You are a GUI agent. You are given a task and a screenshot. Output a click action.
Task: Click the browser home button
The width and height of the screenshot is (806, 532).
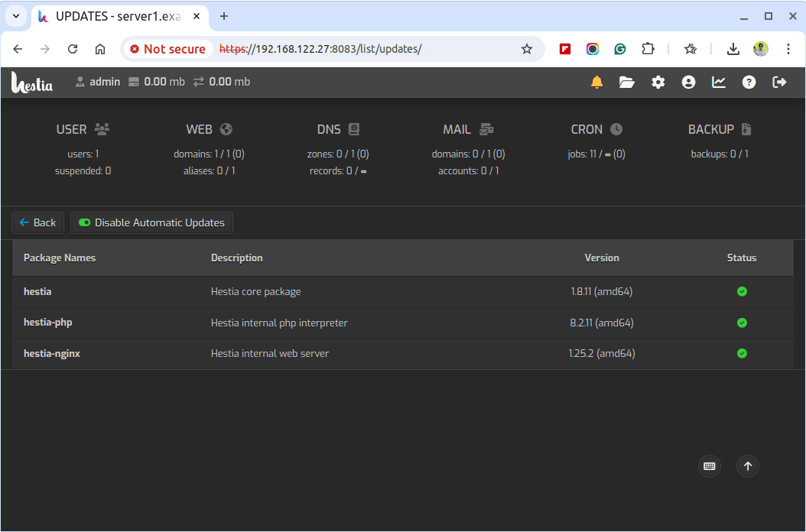pyautogui.click(x=99, y=49)
